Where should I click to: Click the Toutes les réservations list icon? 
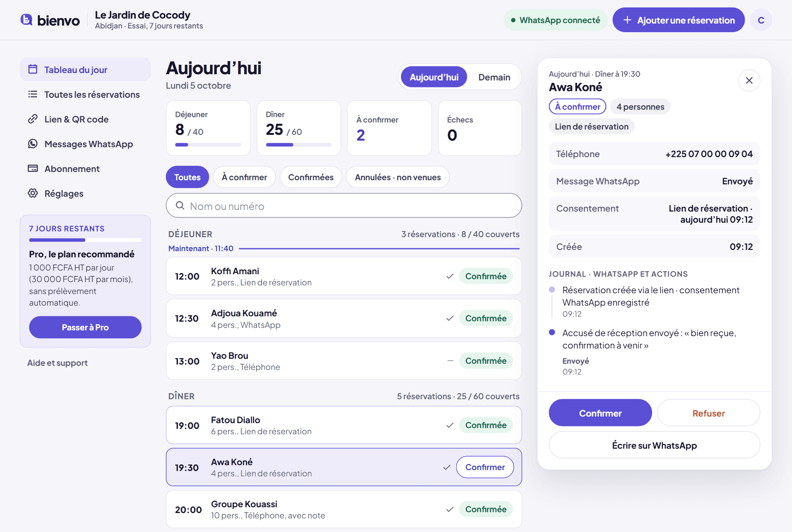33,94
